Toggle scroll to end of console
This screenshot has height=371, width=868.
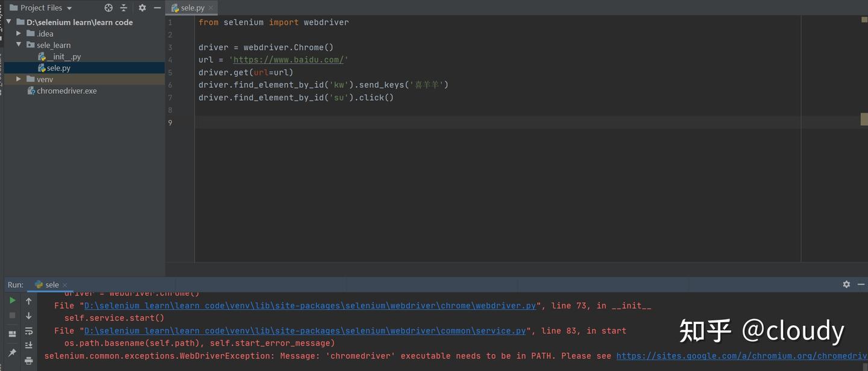(28, 346)
